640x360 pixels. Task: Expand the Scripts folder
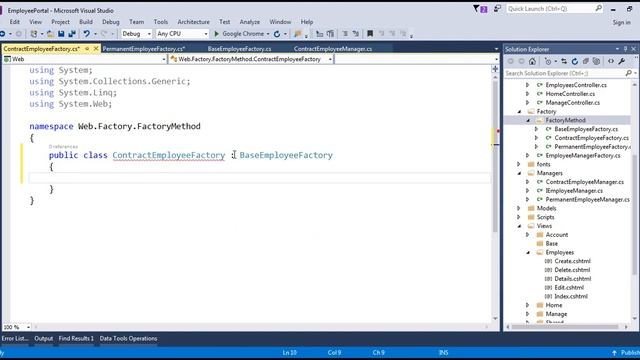pos(519,218)
